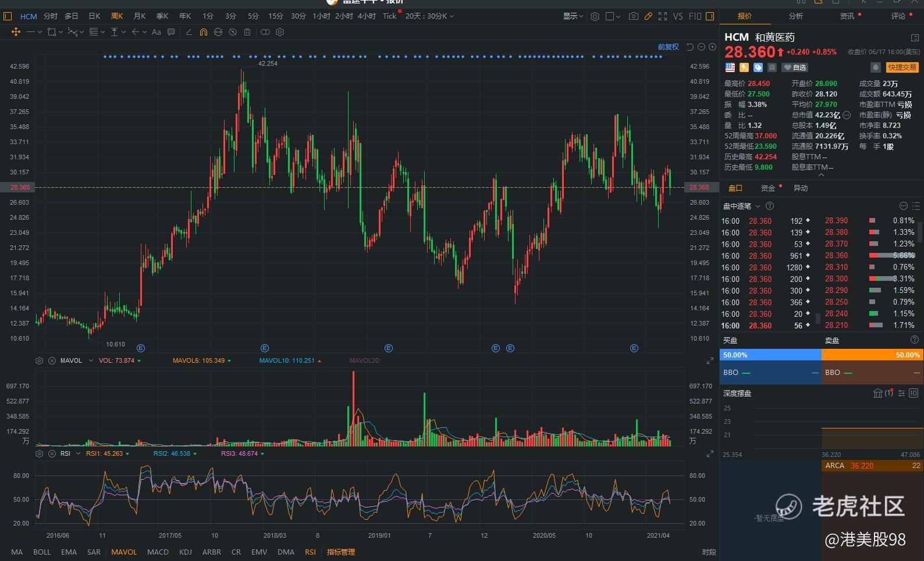Open the 资讯 news tab
The height and width of the screenshot is (561, 924).
click(847, 16)
